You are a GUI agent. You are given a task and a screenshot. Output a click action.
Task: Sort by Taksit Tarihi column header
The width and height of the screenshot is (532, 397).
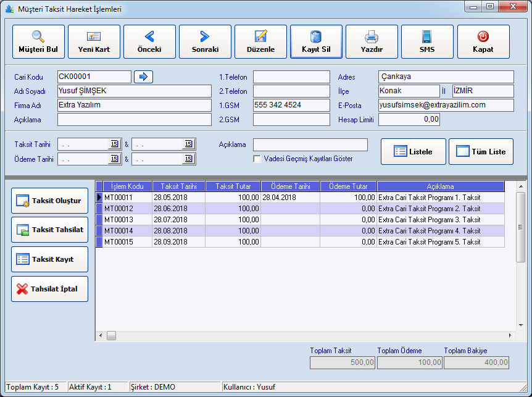pos(179,186)
